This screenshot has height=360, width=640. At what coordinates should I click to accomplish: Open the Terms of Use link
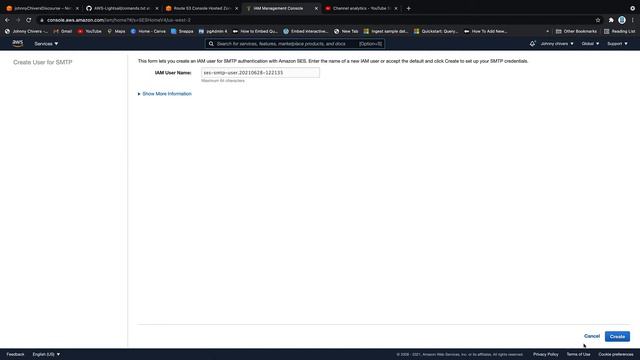pyautogui.click(x=578, y=354)
